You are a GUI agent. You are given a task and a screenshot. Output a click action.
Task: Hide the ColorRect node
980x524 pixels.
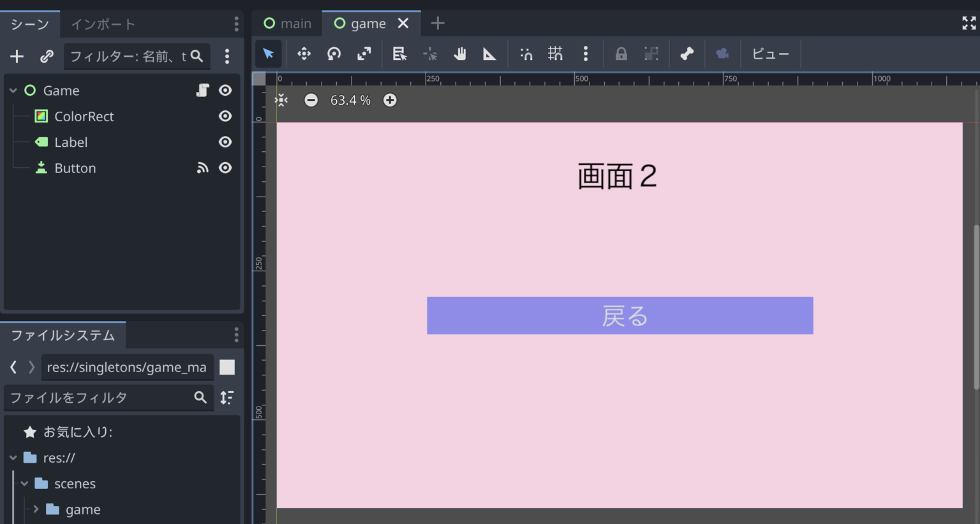point(225,116)
